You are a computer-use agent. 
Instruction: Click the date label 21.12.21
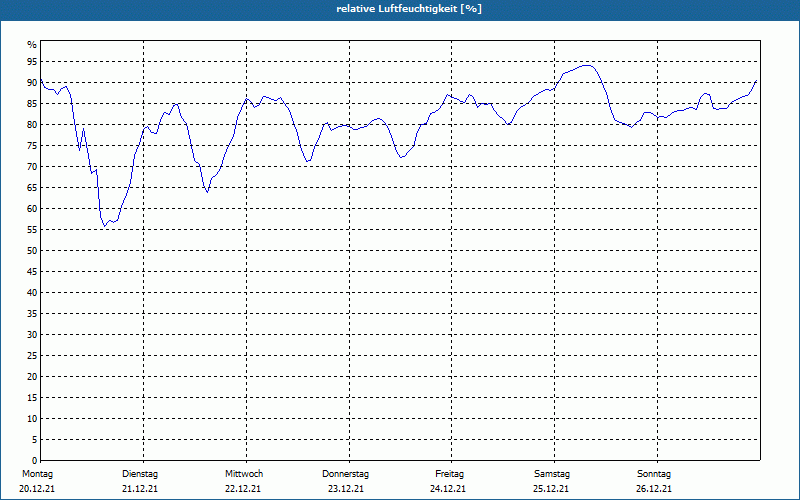pyautogui.click(x=140, y=489)
